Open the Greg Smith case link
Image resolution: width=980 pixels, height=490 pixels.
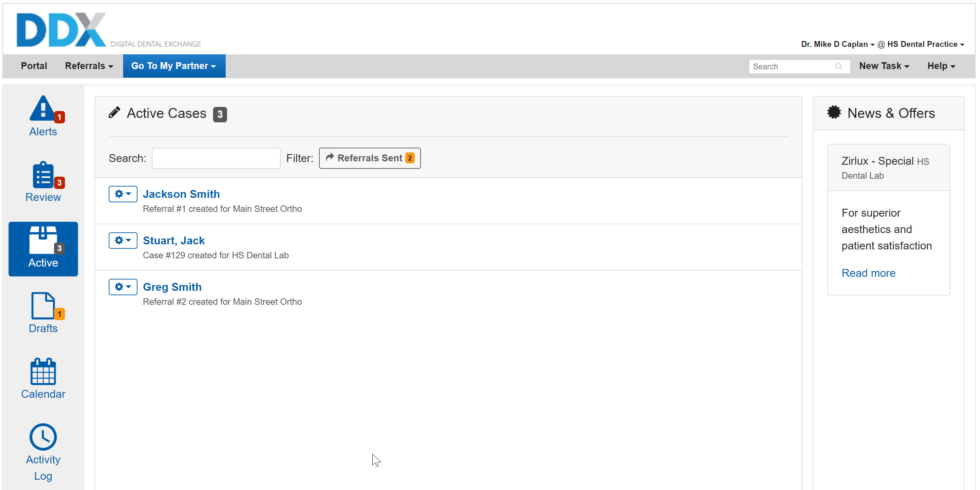(172, 287)
